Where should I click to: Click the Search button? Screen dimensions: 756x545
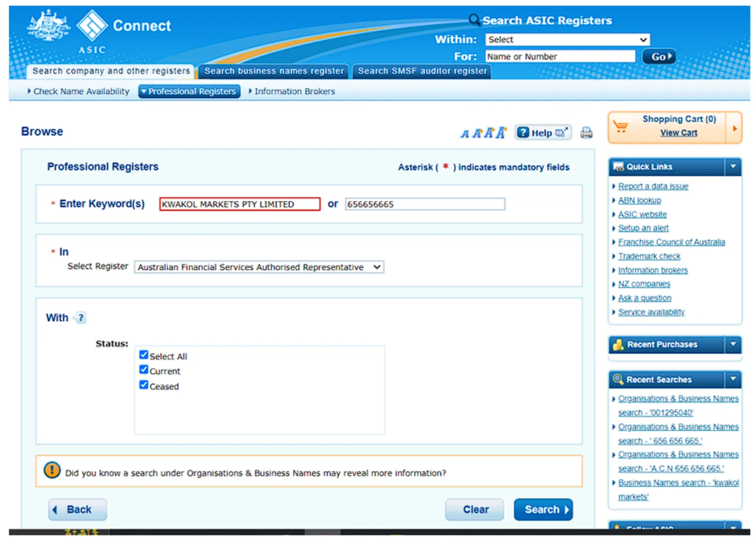click(x=543, y=509)
